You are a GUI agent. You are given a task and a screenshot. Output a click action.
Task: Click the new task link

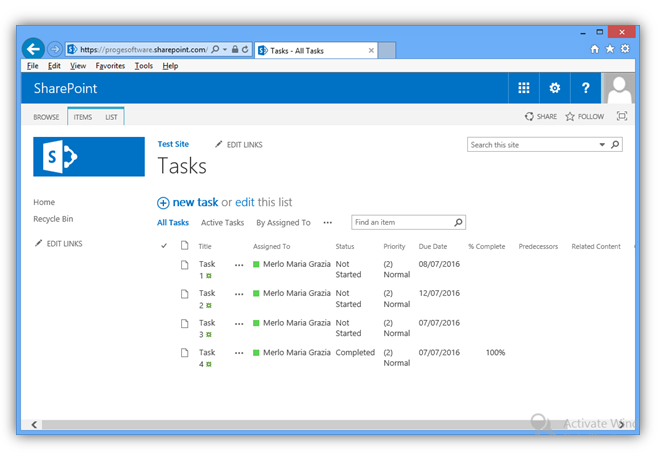tap(195, 202)
